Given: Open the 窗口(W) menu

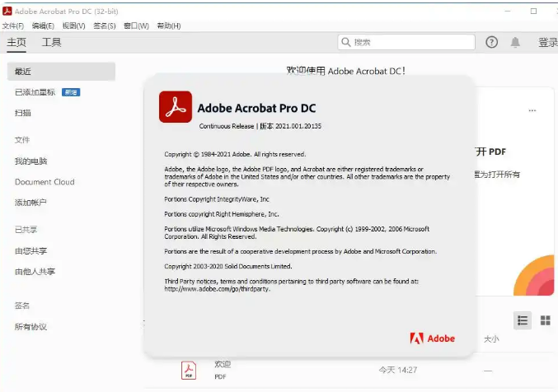Looking at the screenshot, I should (x=136, y=26).
